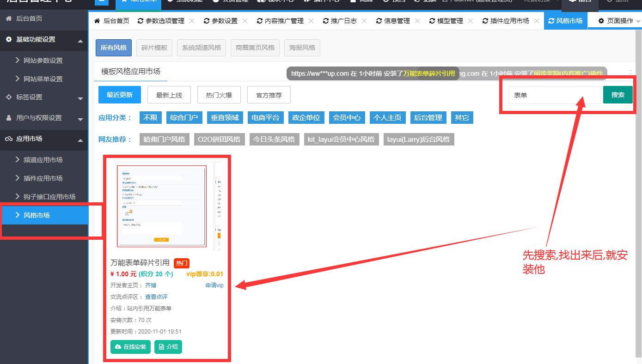Viewport: 642px width, 364px height.
Task: Select the 碎片模板 style filter
Action: point(154,48)
